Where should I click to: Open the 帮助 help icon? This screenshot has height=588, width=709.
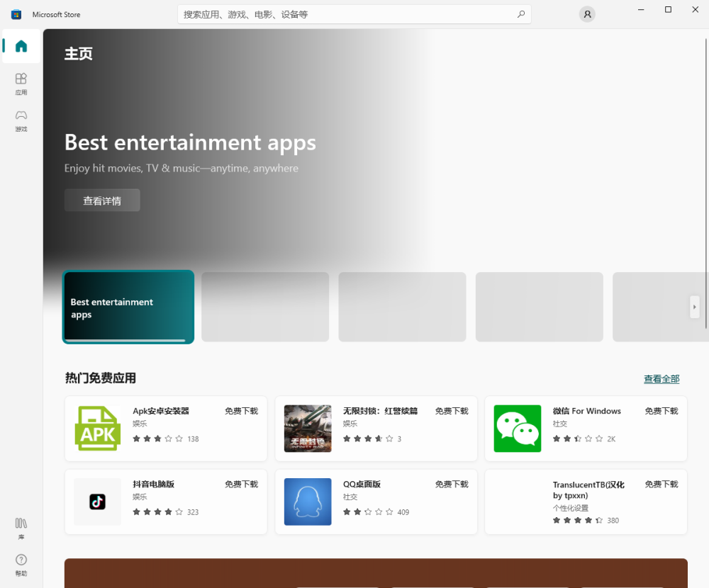tap(21, 565)
